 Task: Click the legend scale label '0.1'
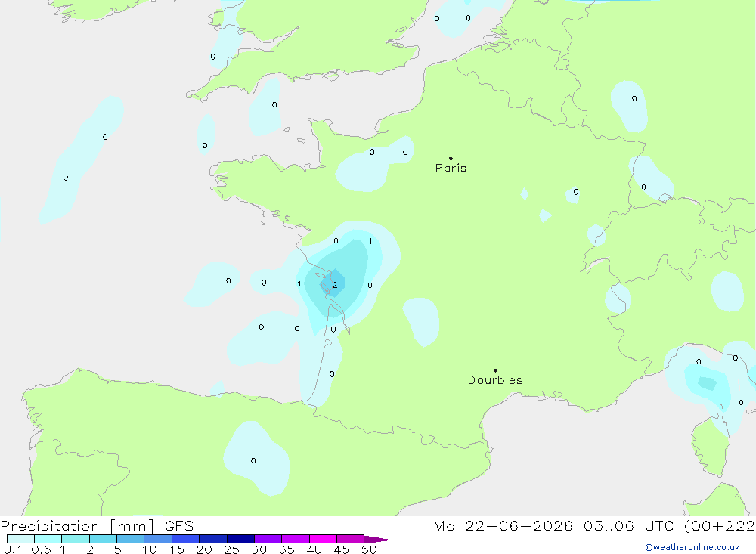pos(13,549)
